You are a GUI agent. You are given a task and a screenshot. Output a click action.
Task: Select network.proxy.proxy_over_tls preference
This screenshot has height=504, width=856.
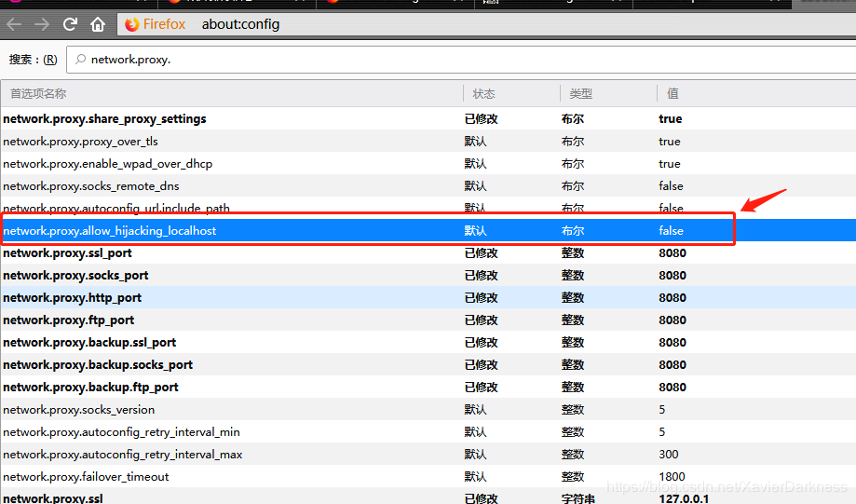tap(428, 141)
